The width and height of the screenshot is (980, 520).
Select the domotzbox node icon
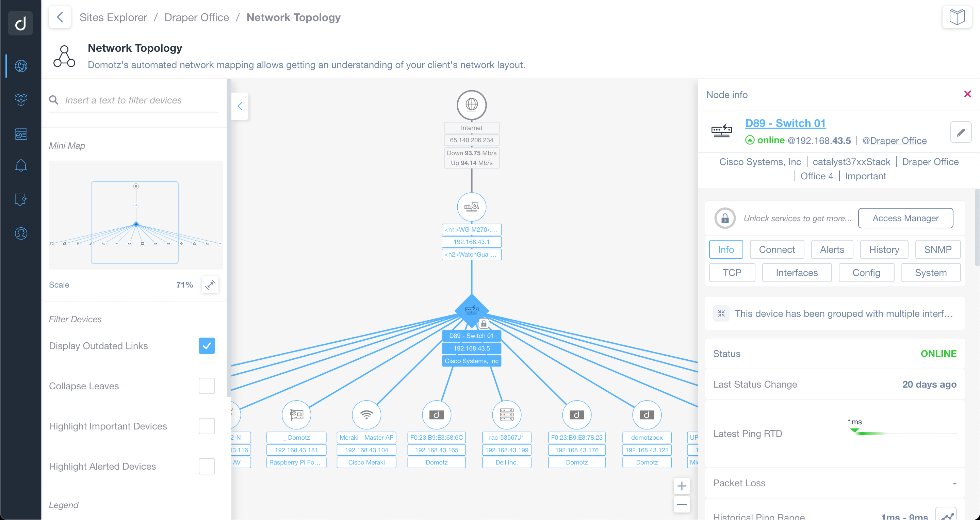(x=647, y=415)
